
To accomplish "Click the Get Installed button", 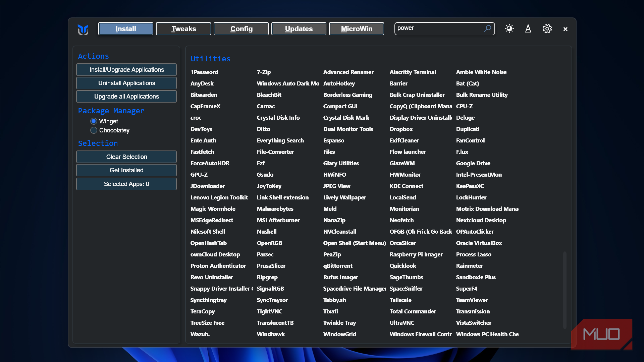I will tap(126, 170).
